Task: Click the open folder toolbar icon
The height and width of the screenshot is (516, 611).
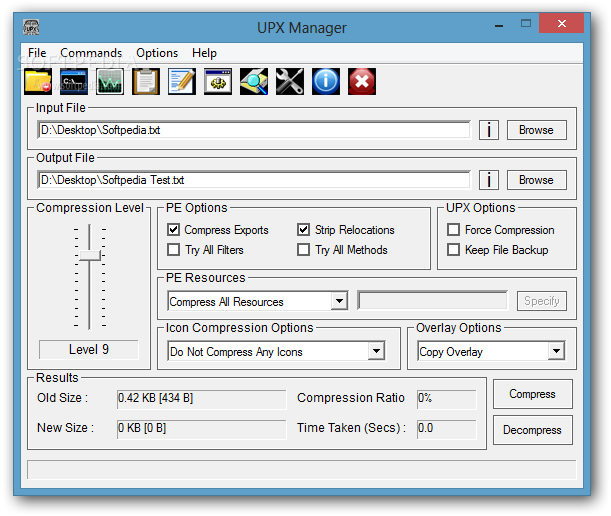Action: (x=38, y=81)
